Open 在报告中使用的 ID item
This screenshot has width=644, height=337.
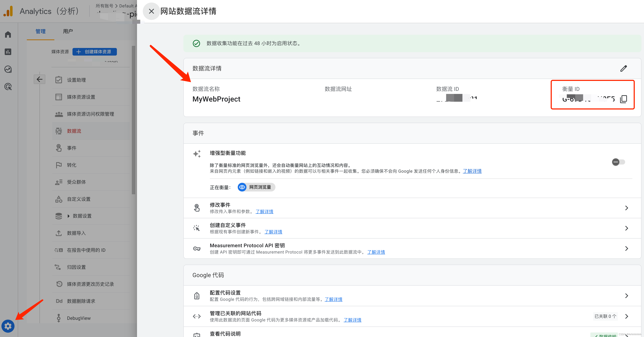tap(91, 250)
